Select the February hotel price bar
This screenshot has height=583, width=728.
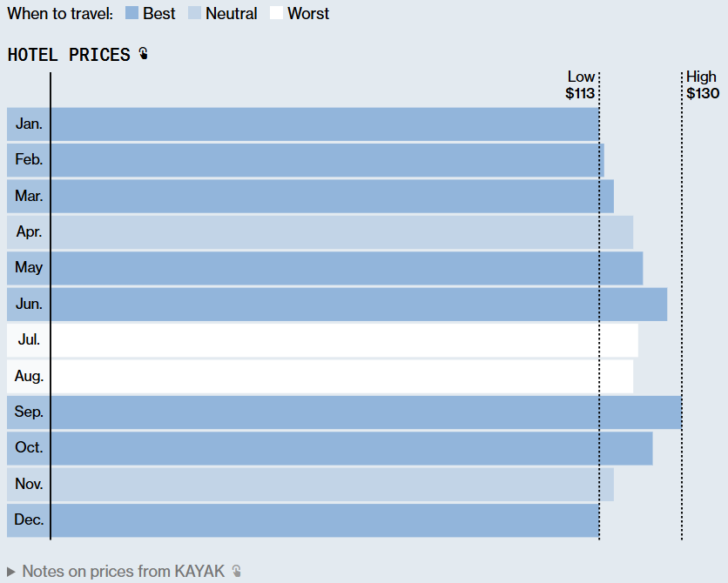point(327,160)
